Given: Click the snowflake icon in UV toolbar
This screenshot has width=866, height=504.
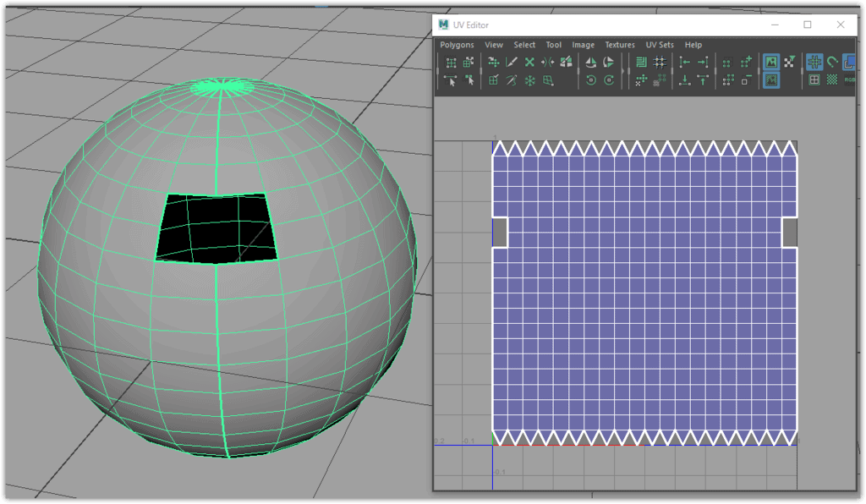Looking at the screenshot, I should 530,80.
